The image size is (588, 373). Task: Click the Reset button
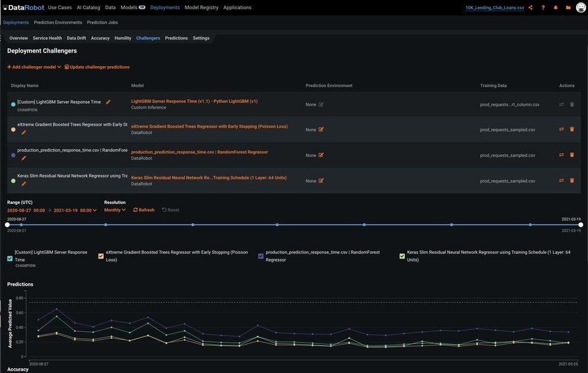[x=170, y=210]
